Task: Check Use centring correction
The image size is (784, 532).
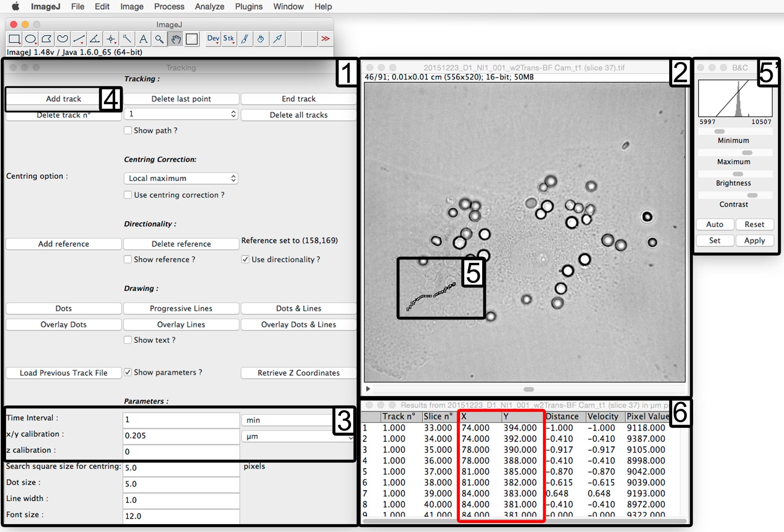Action: pos(128,195)
